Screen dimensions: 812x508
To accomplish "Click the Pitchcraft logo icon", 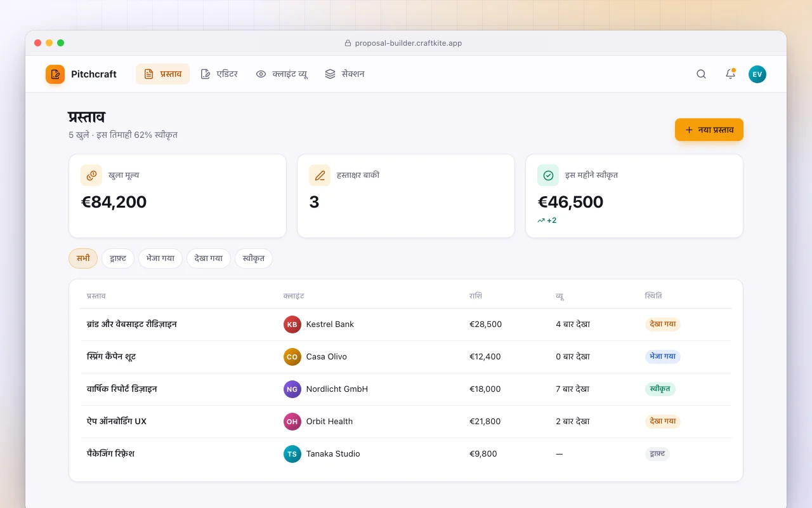I will (x=55, y=74).
